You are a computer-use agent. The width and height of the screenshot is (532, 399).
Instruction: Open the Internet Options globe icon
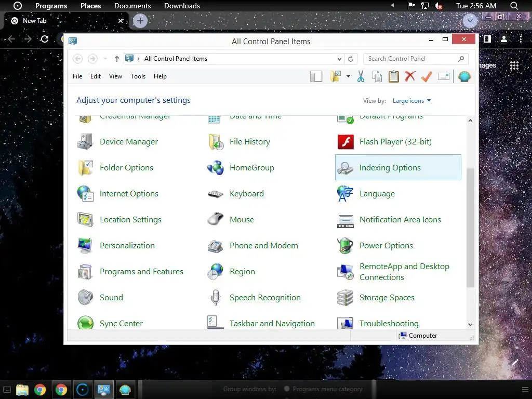click(85, 194)
